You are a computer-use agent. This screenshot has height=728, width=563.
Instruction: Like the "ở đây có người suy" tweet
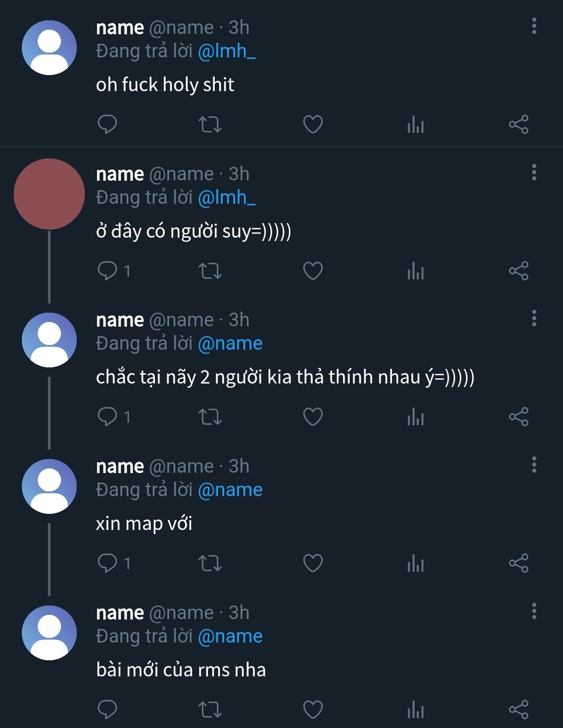(x=313, y=271)
